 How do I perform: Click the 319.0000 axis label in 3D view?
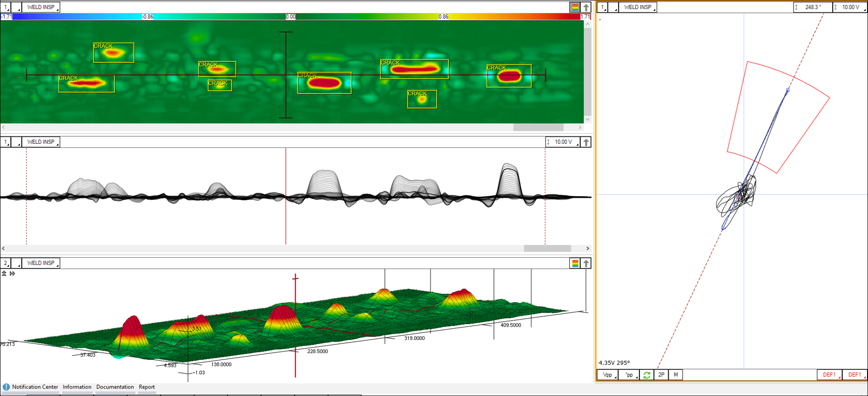coord(414,339)
